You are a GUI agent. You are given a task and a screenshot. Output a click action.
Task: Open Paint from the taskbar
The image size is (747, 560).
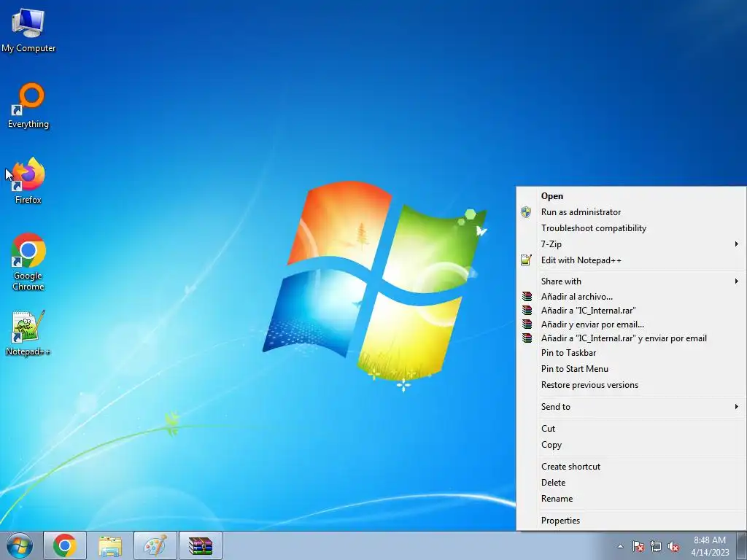155,545
